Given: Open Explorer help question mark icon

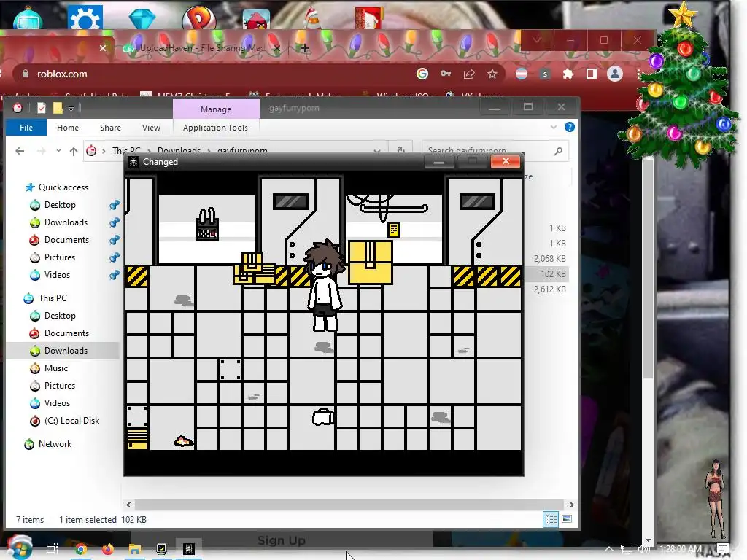Looking at the screenshot, I should point(569,127).
